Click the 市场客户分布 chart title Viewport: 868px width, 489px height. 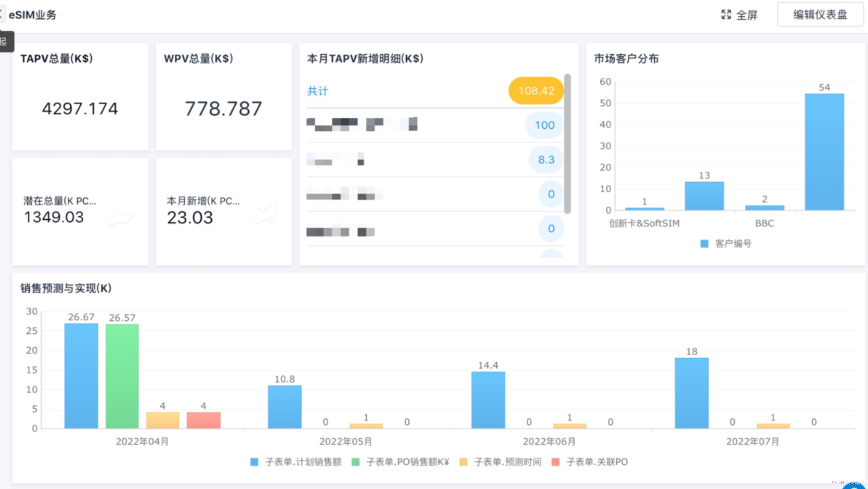point(626,59)
